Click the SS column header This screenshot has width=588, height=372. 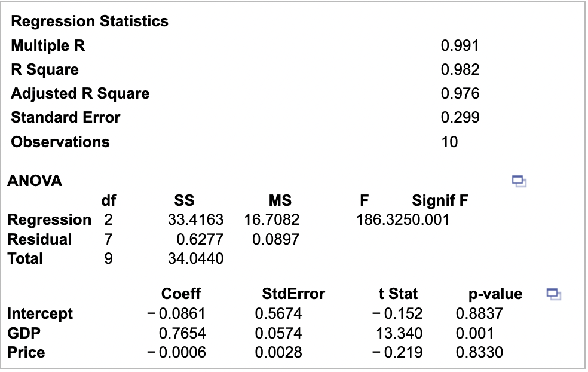coord(184,200)
